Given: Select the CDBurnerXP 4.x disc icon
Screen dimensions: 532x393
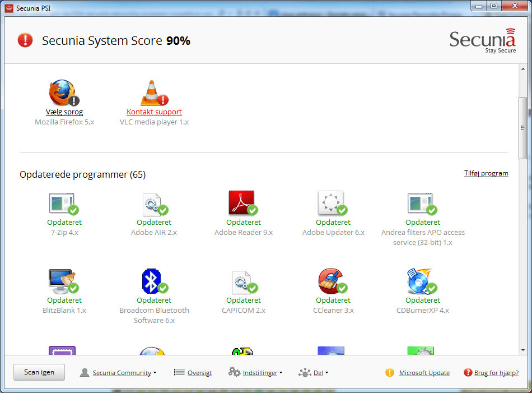Looking at the screenshot, I should click(x=421, y=281).
